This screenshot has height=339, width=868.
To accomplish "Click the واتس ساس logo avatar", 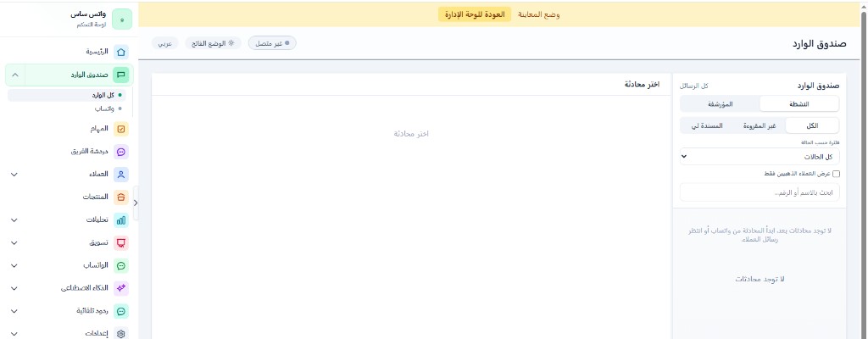I will [122, 19].
